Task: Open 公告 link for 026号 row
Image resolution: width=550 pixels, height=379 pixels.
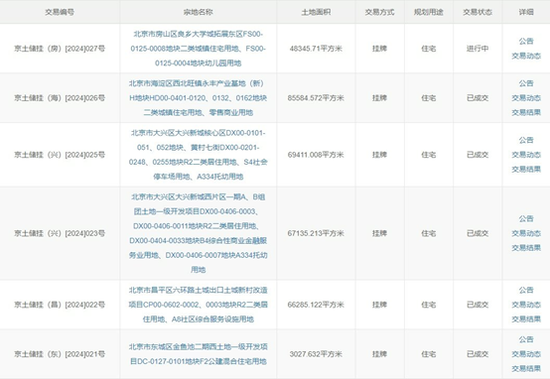Action: click(x=526, y=83)
